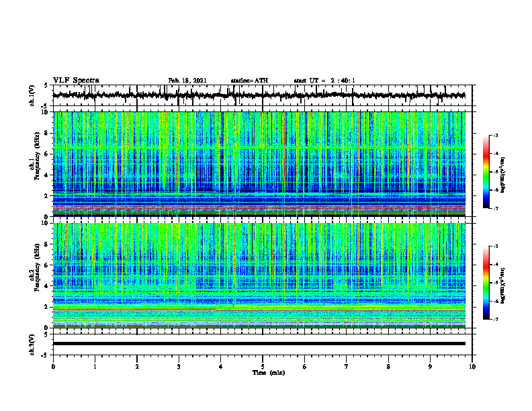Viewport: 532px width, 411px height.
Task: Select the date text "Feb. 18, 2021"
Action: [187, 81]
